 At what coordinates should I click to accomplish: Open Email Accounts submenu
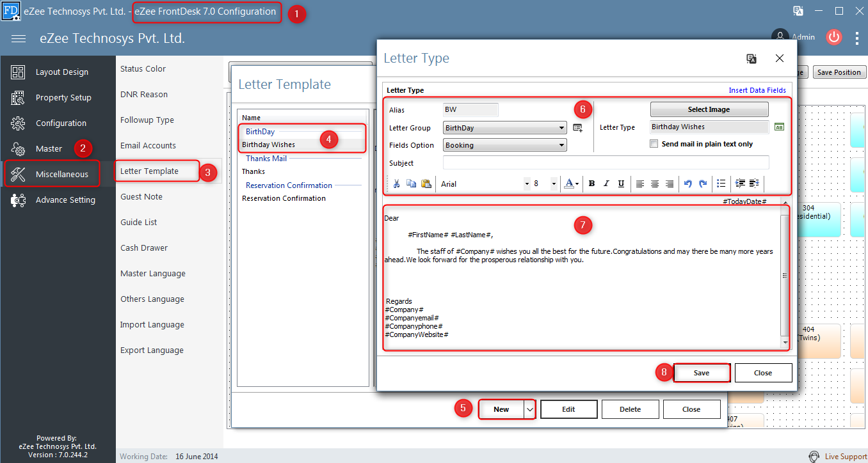coord(148,145)
